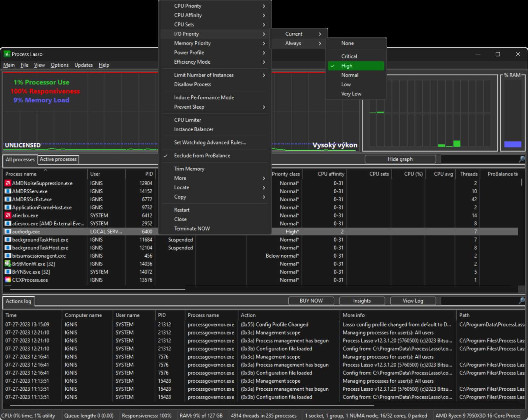Select Critical I/O priority option
Viewport: 528px width, 420px height.
tap(356, 56)
